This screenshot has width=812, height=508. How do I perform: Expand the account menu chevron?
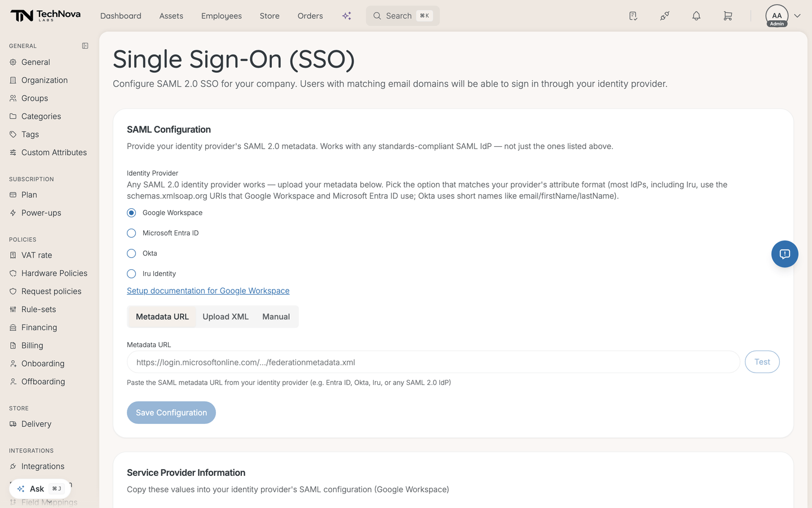click(x=797, y=16)
